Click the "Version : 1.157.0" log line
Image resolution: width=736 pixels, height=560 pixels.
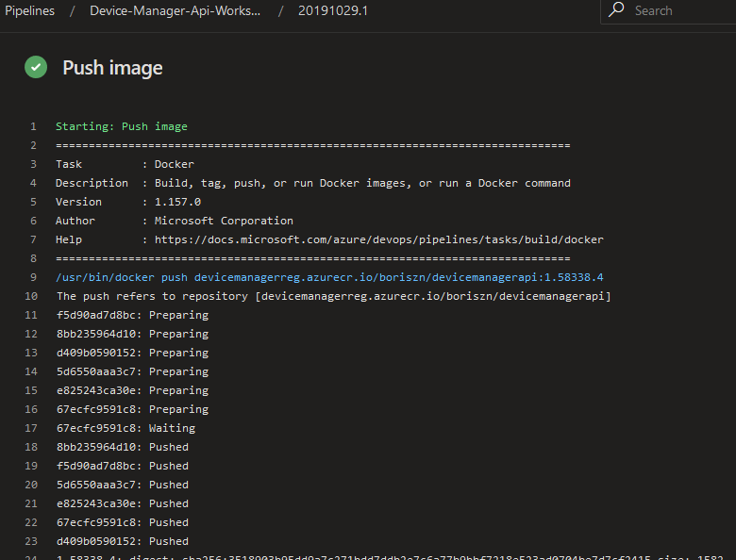[127, 202]
